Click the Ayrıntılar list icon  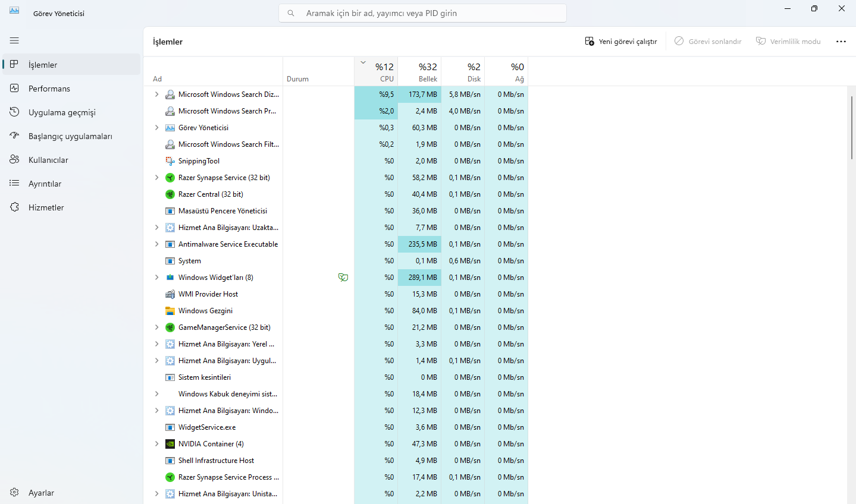[x=14, y=183]
